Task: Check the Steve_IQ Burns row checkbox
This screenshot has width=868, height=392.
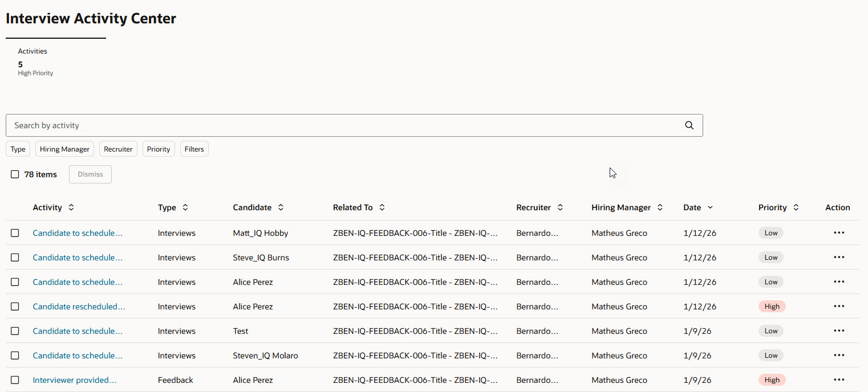Action: 15,258
